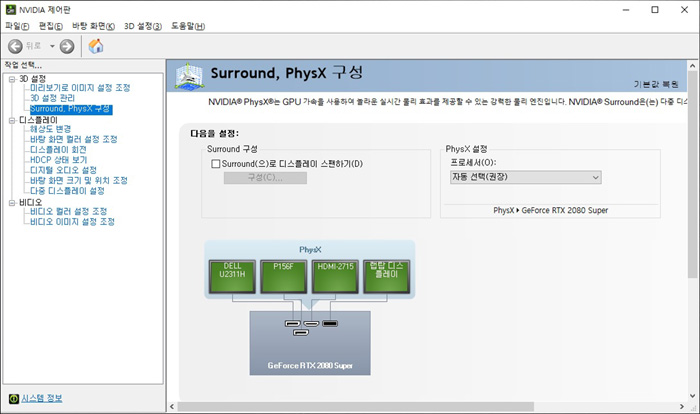Click the 디스플레이 category label
Screen dimensions: 700x414
click(38, 121)
